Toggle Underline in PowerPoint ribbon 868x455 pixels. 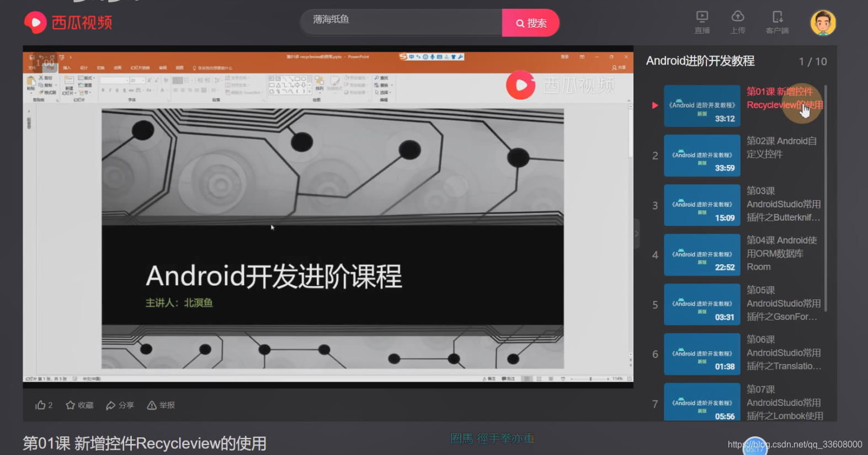117,90
